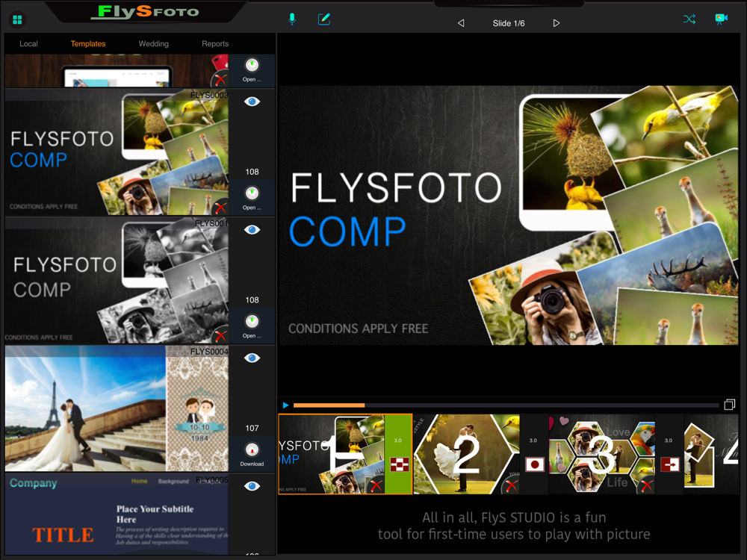Click the 108 count on color template
Image resolution: width=747 pixels, height=560 pixels.
[x=252, y=172]
